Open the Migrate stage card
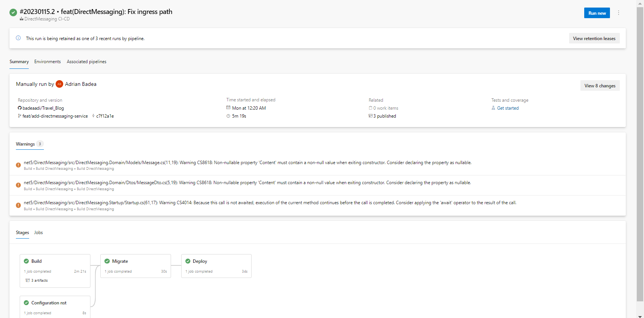644x318 pixels. click(135, 266)
